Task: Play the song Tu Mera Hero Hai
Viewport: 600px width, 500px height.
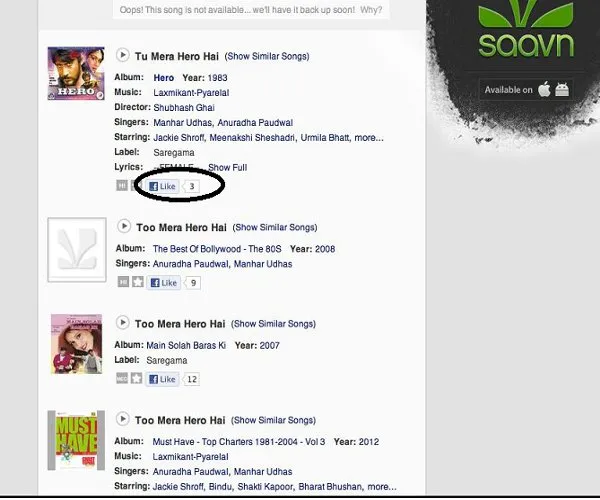Action: [122, 55]
